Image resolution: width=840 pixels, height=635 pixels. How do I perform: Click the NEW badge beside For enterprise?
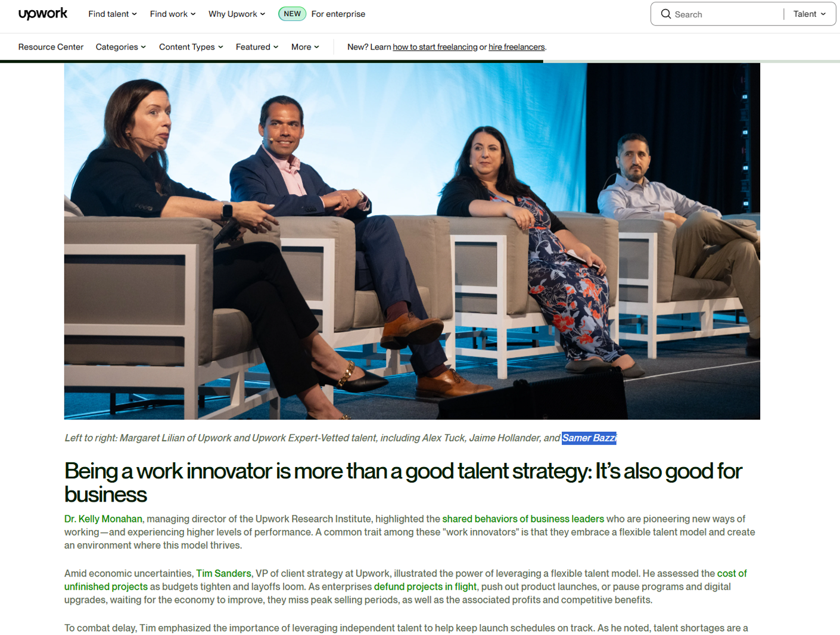point(292,14)
